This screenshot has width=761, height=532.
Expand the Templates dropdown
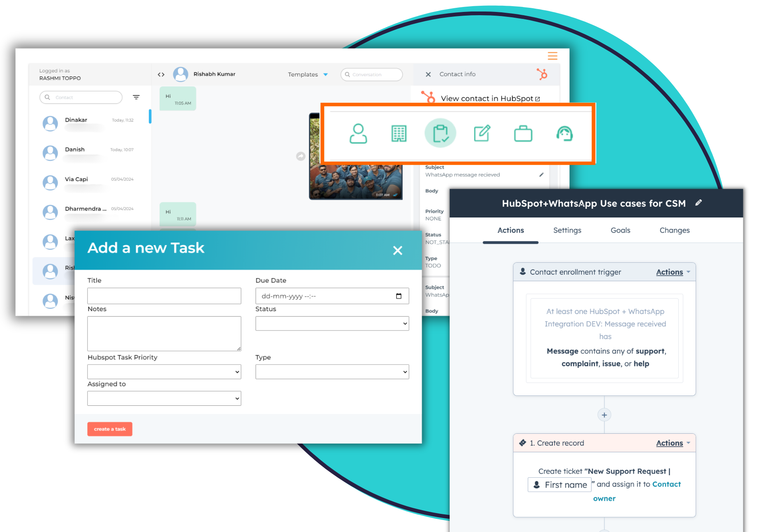pyautogui.click(x=308, y=74)
